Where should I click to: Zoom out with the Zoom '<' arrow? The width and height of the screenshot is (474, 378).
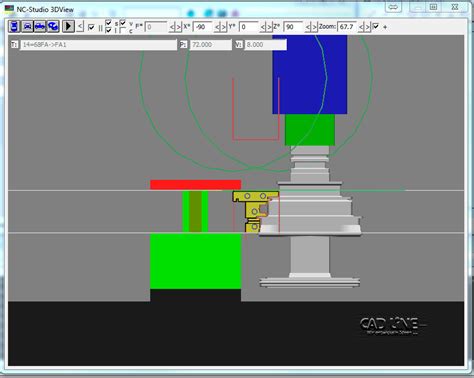[361, 27]
